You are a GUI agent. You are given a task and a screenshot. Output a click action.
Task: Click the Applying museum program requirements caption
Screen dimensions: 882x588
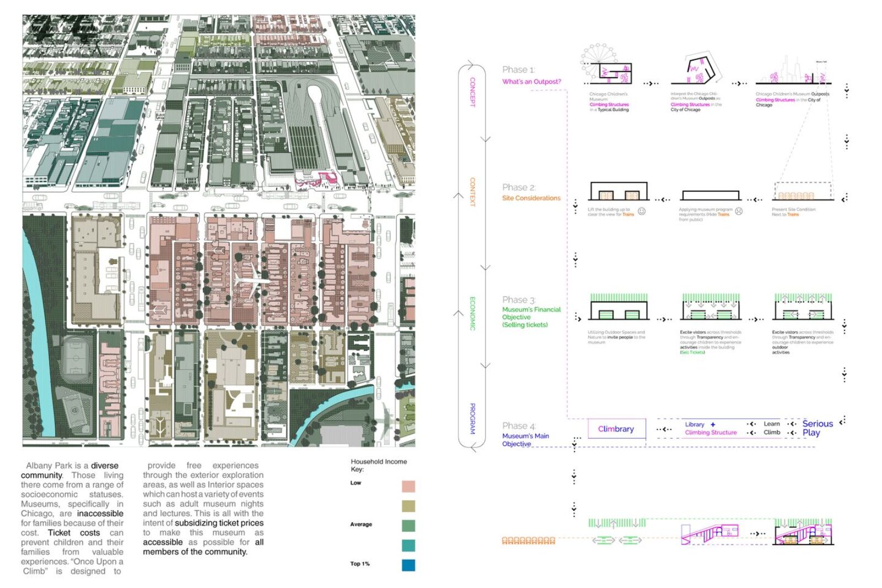706,214
